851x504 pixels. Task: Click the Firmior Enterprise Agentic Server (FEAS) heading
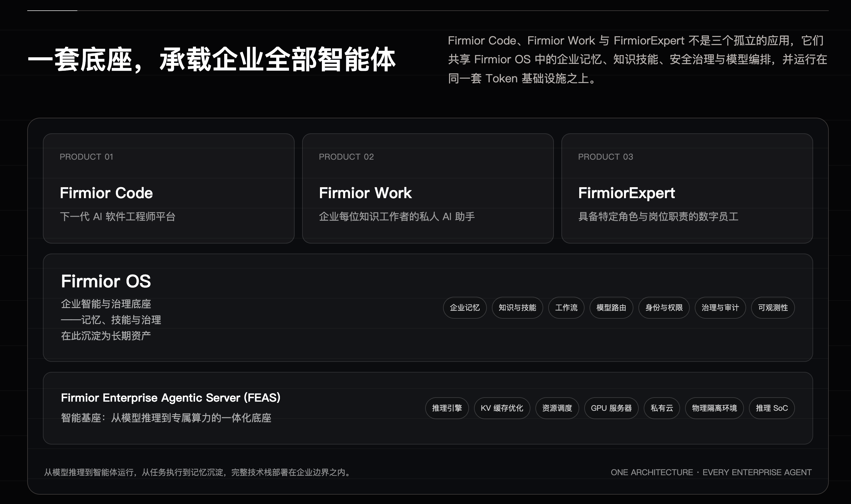pos(171,398)
